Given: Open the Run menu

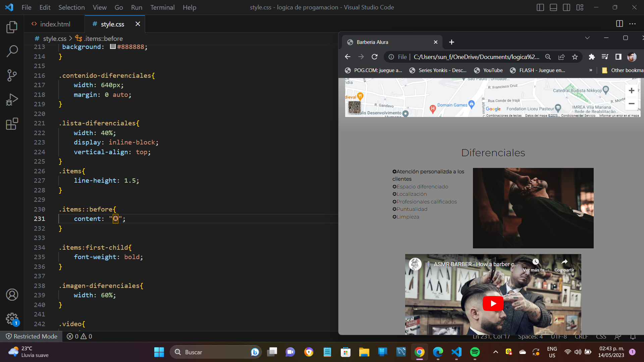Looking at the screenshot, I should [x=137, y=7].
